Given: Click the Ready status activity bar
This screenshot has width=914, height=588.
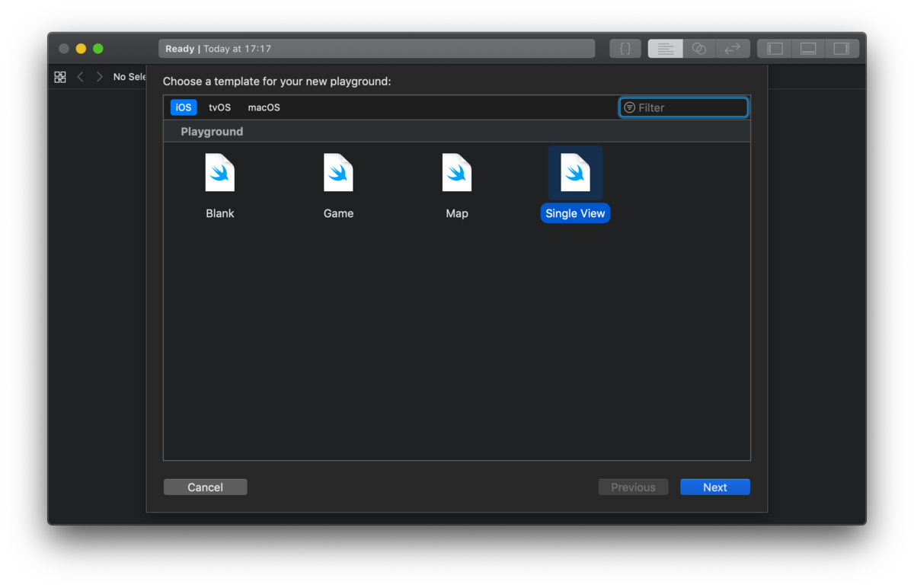Looking at the screenshot, I should tap(376, 49).
